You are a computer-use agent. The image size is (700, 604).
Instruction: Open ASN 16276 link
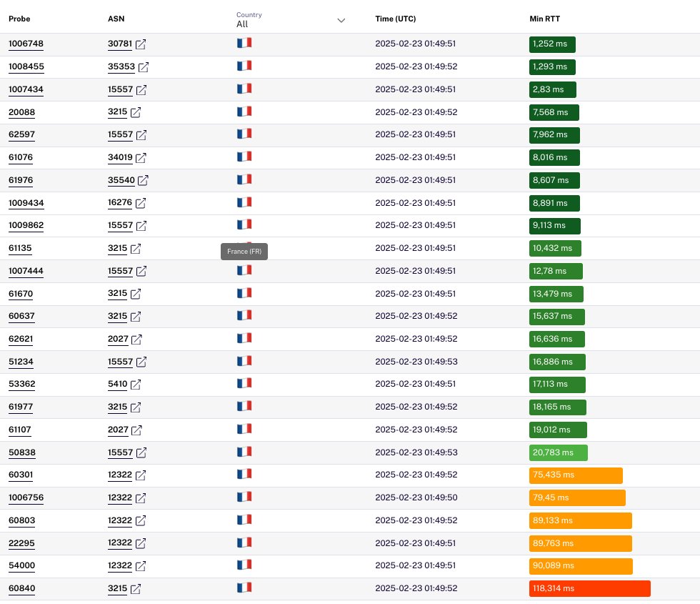click(120, 202)
